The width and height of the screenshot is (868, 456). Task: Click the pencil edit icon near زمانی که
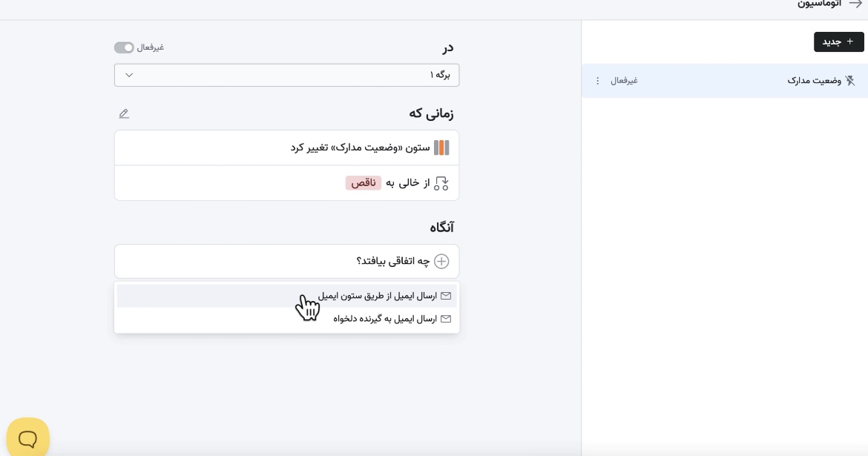pyautogui.click(x=124, y=113)
